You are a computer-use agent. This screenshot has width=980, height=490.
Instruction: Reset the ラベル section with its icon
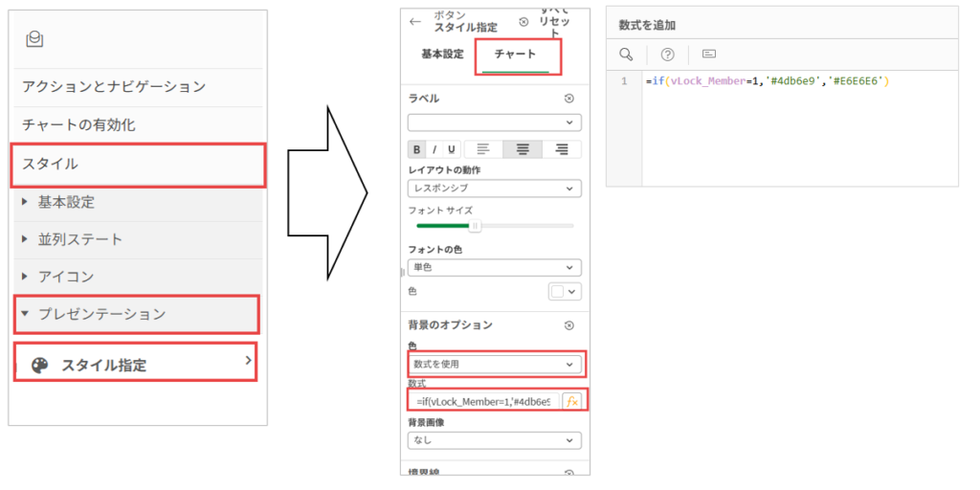[x=569, y=99]
